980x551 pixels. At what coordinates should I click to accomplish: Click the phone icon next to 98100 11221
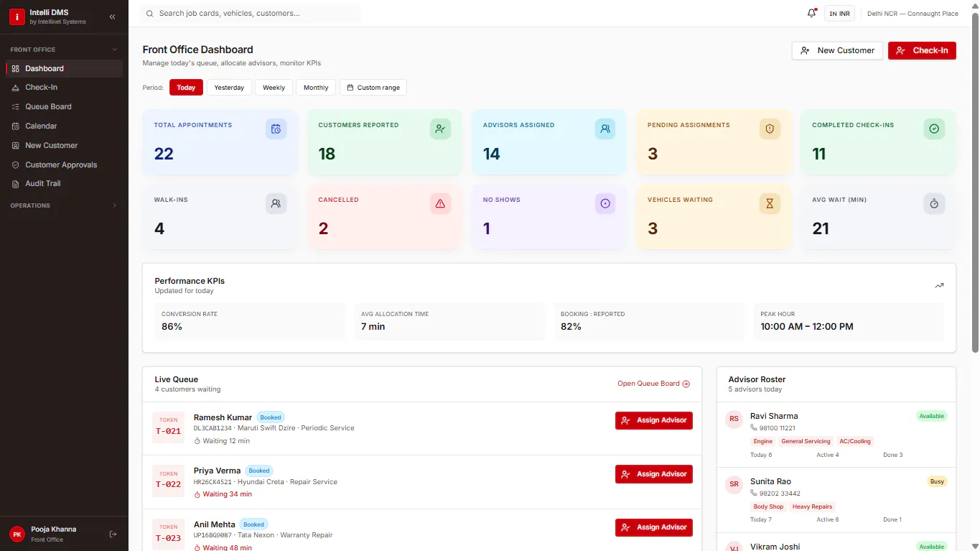point(754,428)
